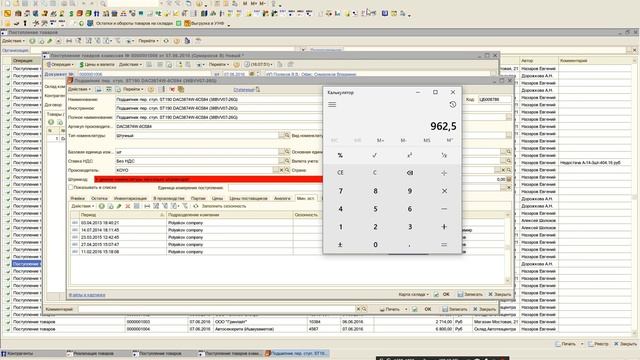Click the x squared key in Calculator

coord(409,155)
